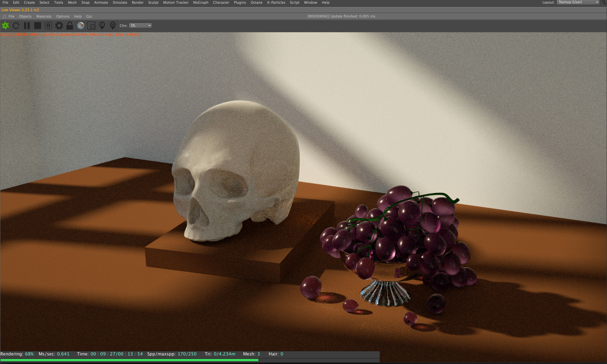Viewport: 607px width, 364px height.
Task: Restart the render with circular arrow icon
Action: pyautogui.click(x=16, y=25)
